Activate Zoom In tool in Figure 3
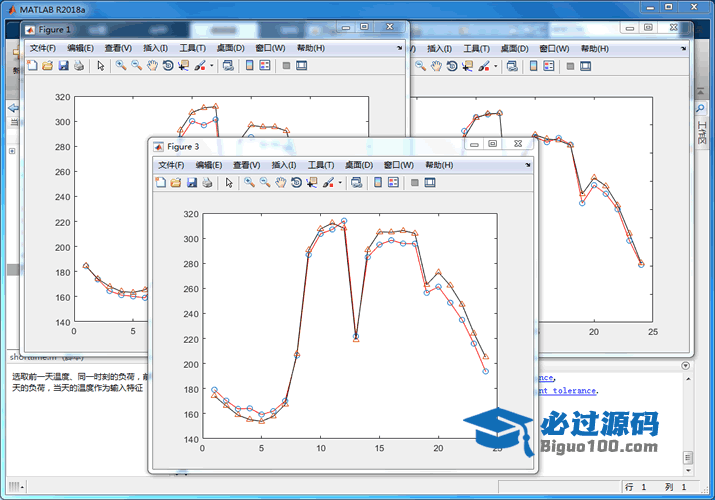715x500 pixels. pos(249,183)
